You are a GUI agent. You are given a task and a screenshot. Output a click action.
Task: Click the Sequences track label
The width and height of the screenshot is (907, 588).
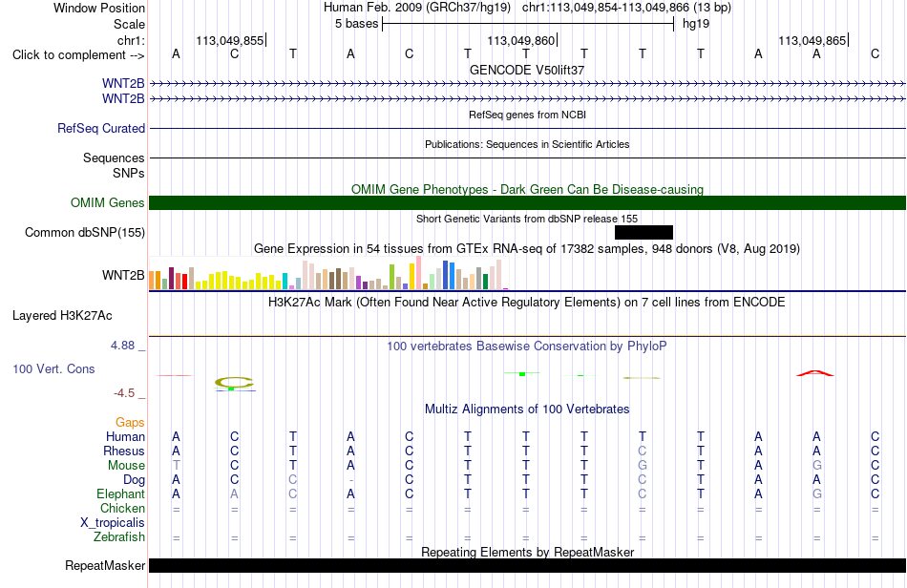click(x=114, y=157)
